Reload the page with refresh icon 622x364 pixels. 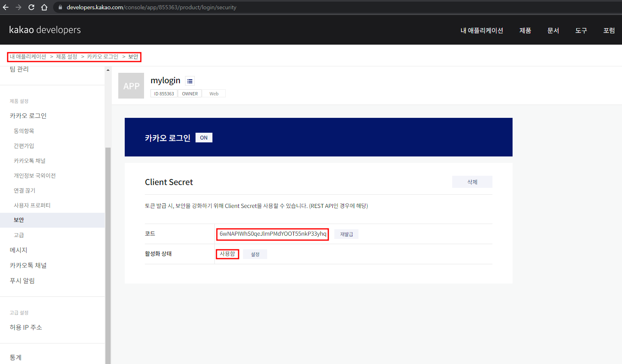click(31, 7)
